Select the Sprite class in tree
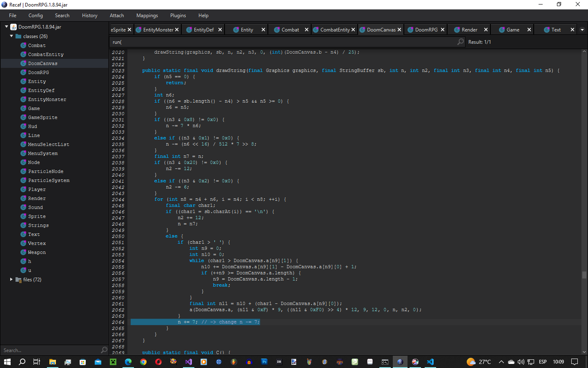588x368 pixels. [x=37, y=216]
